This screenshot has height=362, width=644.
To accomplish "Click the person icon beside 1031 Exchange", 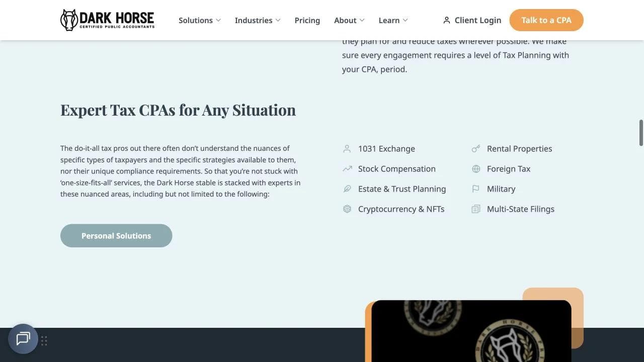I will pyautogui.click(x=347, y=149).
